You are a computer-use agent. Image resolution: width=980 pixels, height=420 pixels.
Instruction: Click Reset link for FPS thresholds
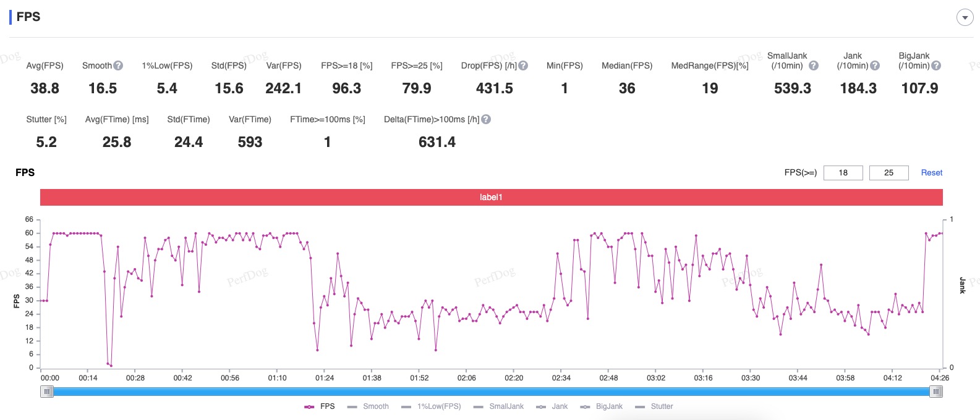[x=931, y=173]
